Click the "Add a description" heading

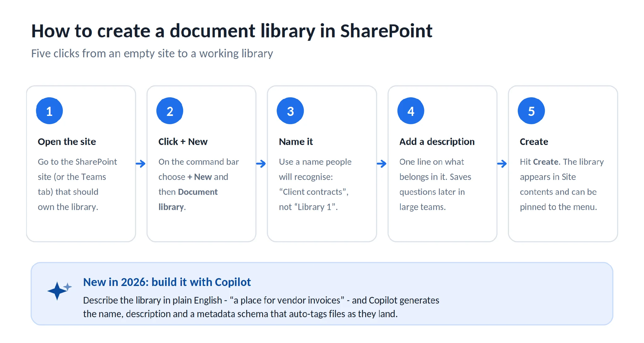(x=437, y=142)
